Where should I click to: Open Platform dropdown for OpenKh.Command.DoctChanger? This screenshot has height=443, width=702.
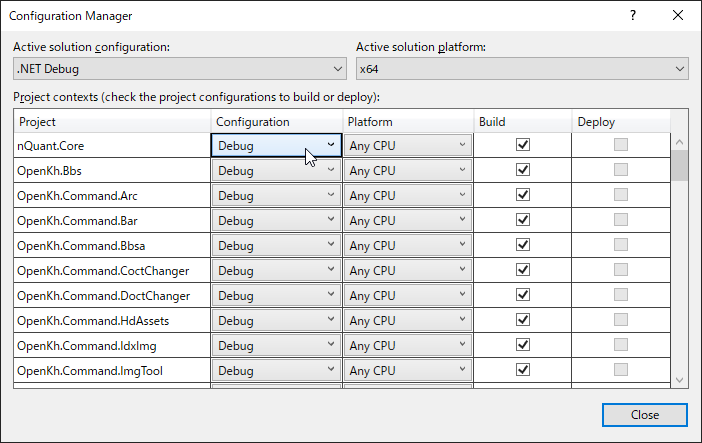pyautogui.click(x=408, y=296)
